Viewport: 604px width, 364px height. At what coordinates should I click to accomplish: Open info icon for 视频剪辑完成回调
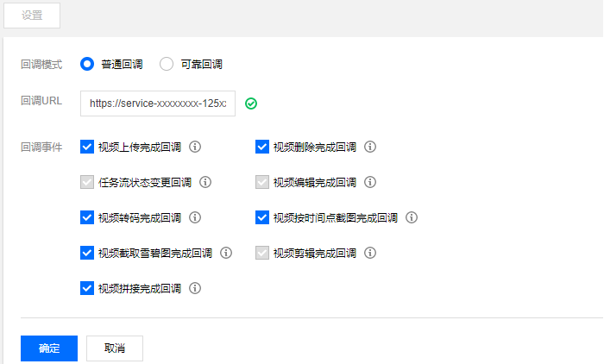click(x=370, y=253)
